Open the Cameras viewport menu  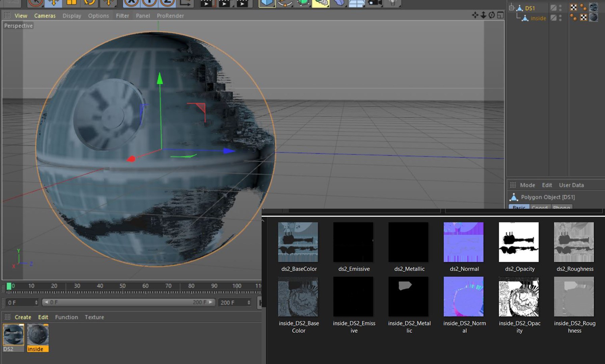(45, 16)
